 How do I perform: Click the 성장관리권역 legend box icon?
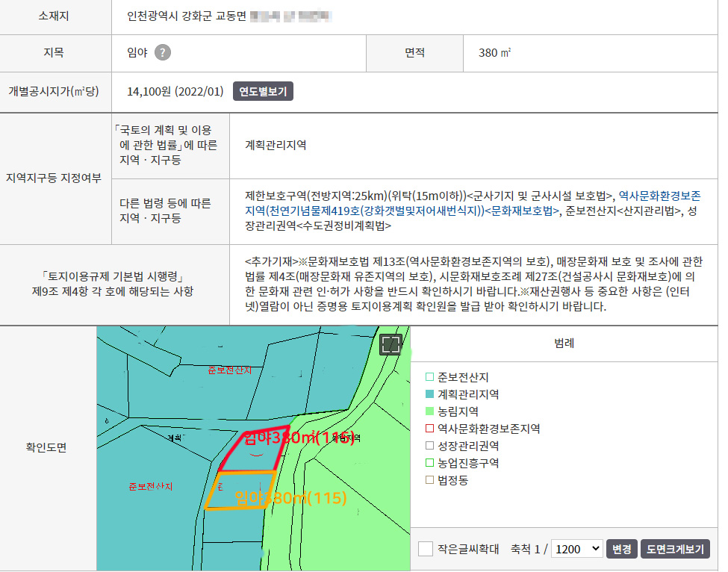pyautogui.click(x=429, y=446)
